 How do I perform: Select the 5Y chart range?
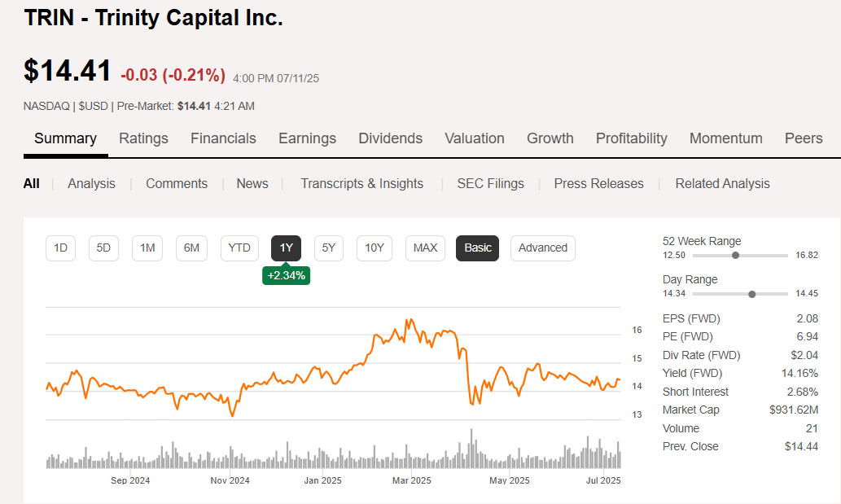329,248
